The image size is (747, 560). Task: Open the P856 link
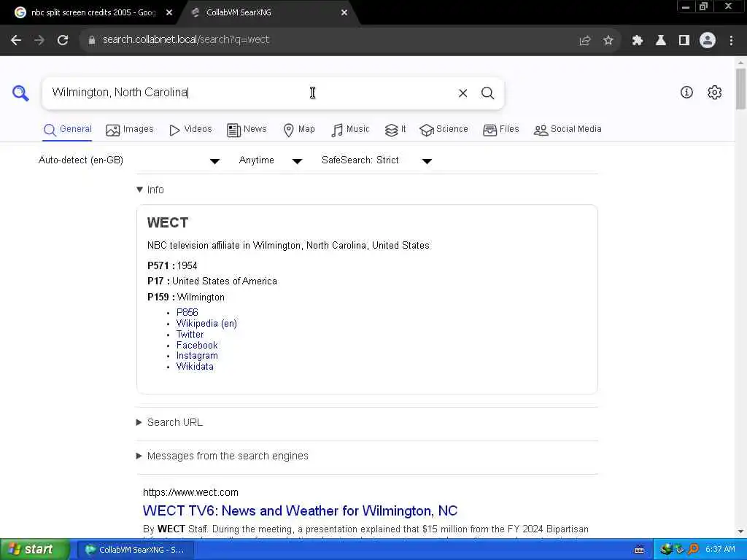pos(187,312)
